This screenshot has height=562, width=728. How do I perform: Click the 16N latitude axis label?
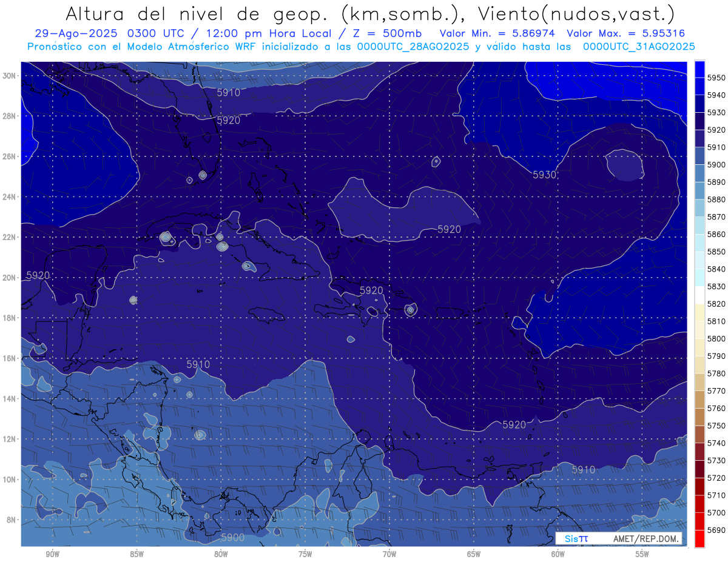pos(10,358)
